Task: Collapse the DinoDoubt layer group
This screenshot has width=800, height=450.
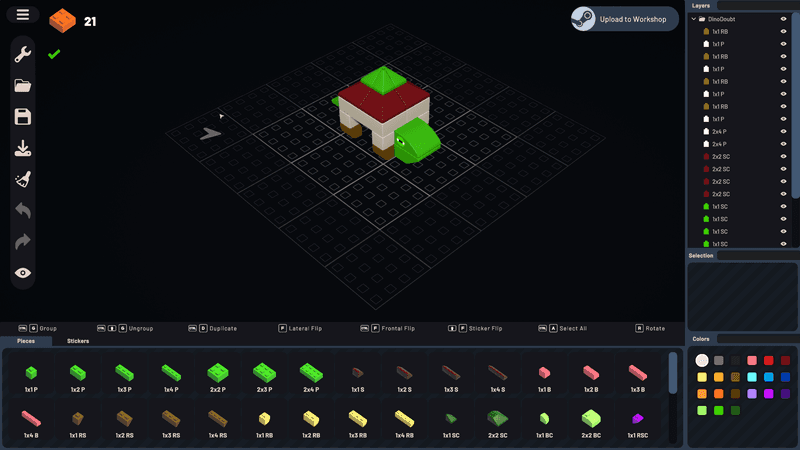Action: [x=694, y=19]
